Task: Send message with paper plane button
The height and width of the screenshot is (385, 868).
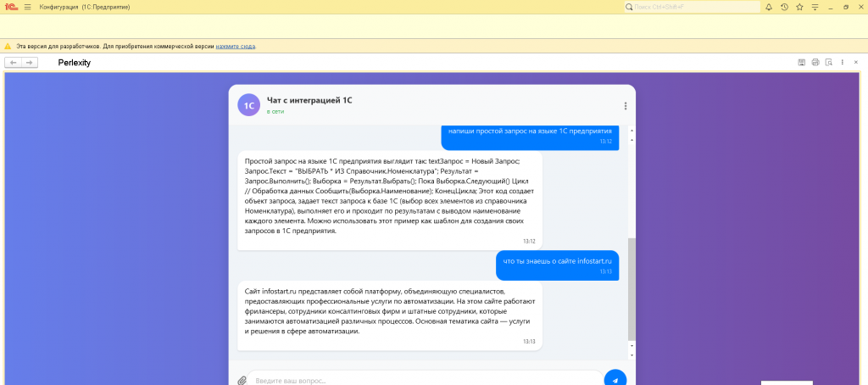Action: click(615, 379)
